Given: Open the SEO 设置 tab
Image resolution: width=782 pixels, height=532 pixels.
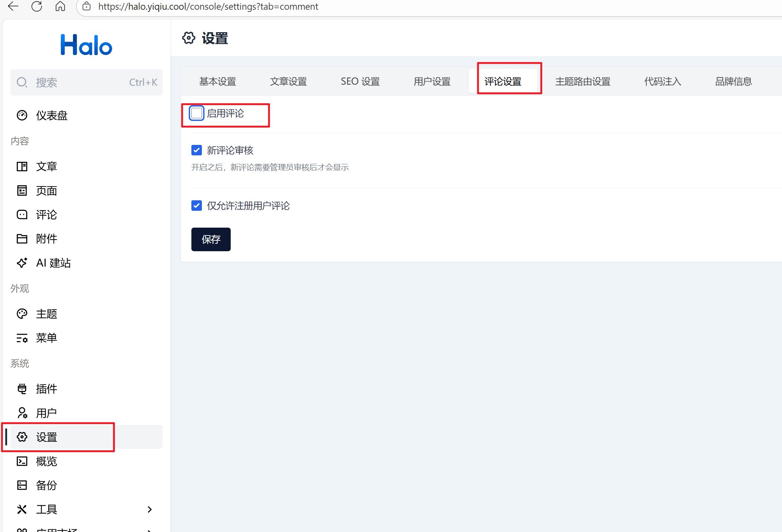Looking at the screenshot, I should coord(360,81).
